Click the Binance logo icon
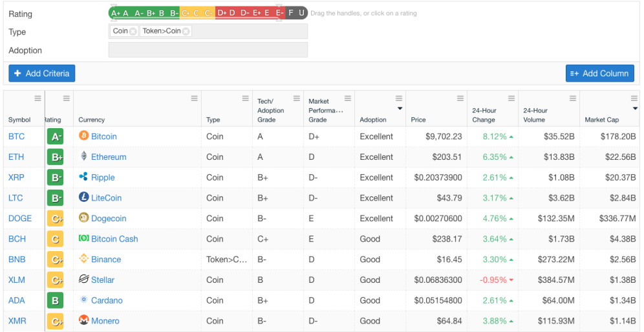 [84, 259]
